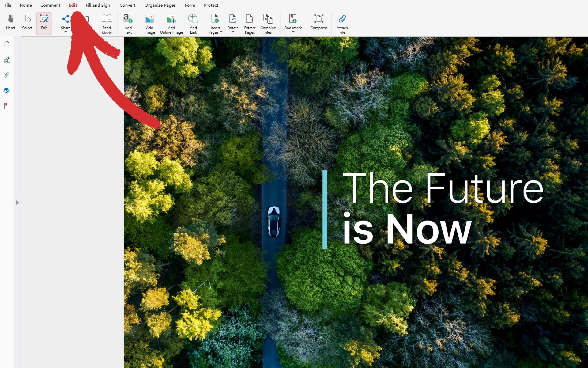Screen dimensions: 588x368
Task: Open the Attachments panel with the paperclip
Action: pos(7,75)
